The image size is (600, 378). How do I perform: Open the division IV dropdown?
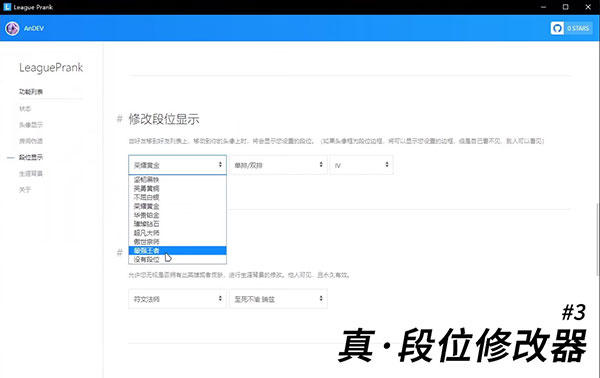click(x=361, y=165)
